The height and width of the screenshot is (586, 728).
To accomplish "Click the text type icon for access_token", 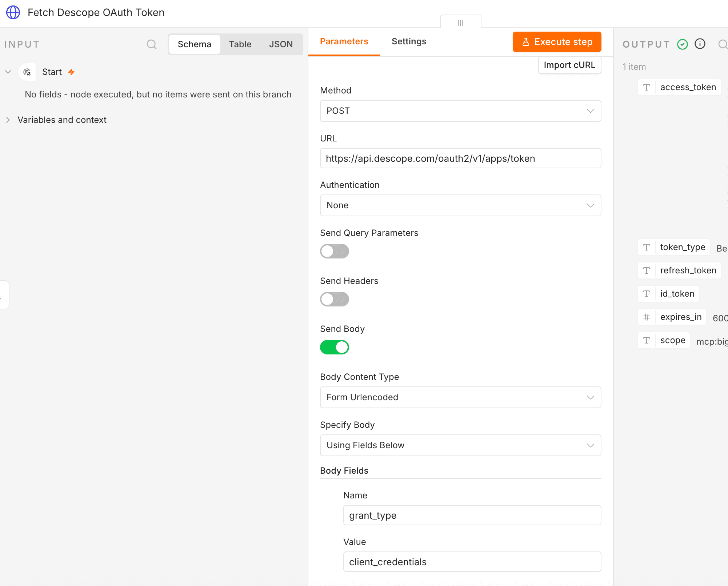I will click(647, 87).
